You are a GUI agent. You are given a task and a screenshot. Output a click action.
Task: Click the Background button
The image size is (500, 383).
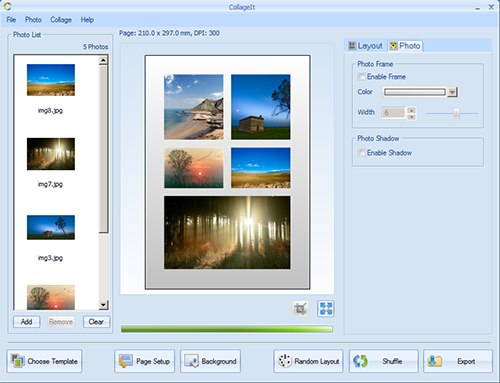pos(210,361)
